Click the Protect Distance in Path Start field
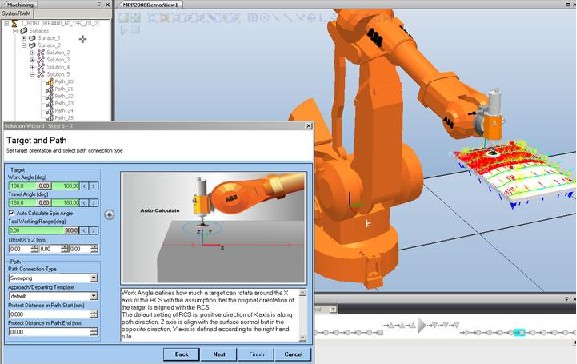Viewport: 577px width, 364px height. tap(53, 314)
